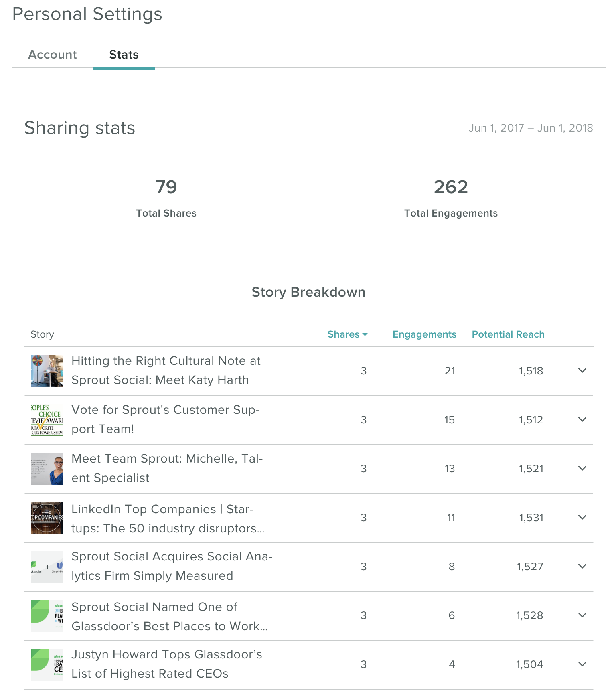The height and width of the screenshot is (692, 616).
Task: Click the Personal Settings page title
Action: (87, 14)
